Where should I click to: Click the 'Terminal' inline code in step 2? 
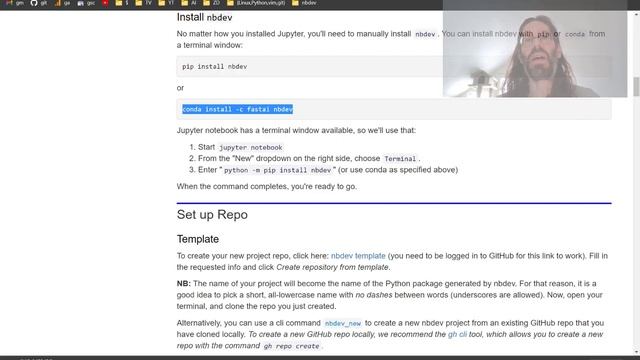(x=400, y=159)
